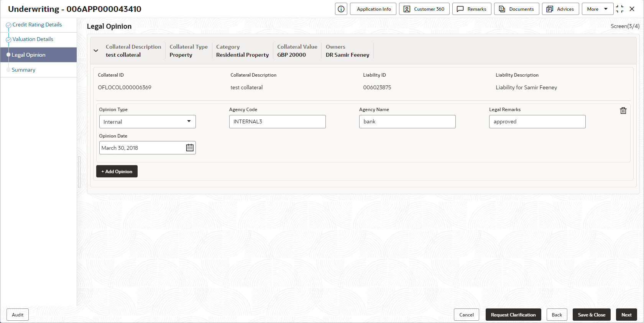Viewport: 644px width, 323px height.
Task: Select Collateral ID value OFLOCOL000006369
Action: click(125, 87)
